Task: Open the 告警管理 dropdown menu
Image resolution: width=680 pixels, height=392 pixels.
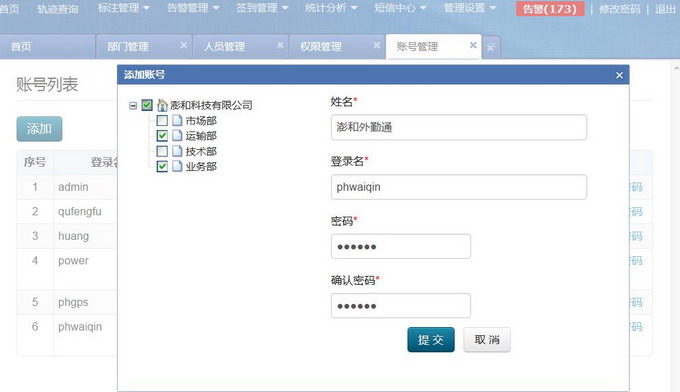Action: (193, 8)
